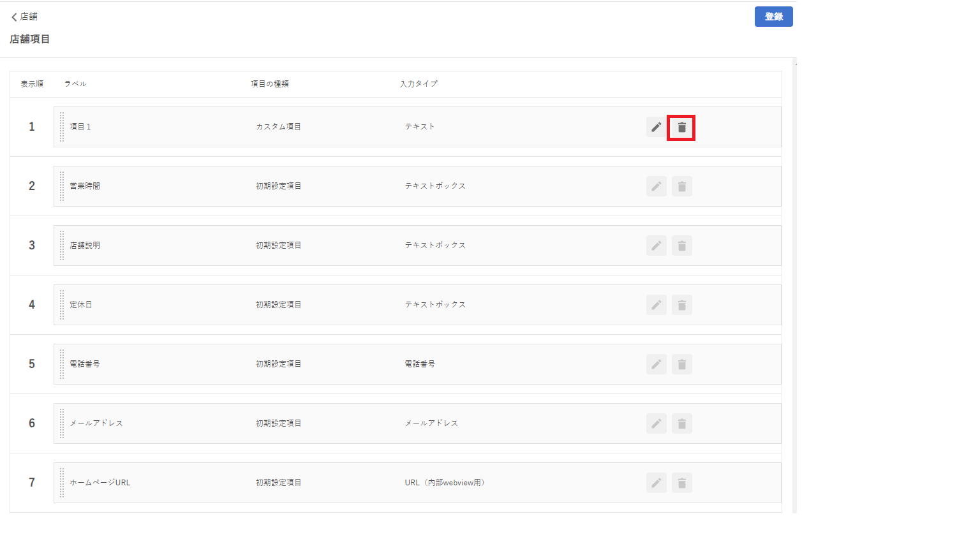
Task: Select the 項目1 label text
Action: point(80,127)
